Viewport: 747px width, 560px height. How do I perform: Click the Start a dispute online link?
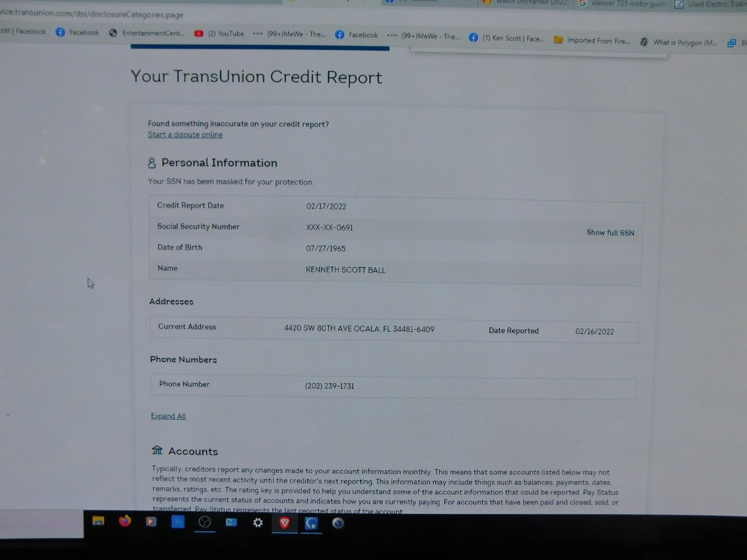pyautogui.click(x=185, y=135)
